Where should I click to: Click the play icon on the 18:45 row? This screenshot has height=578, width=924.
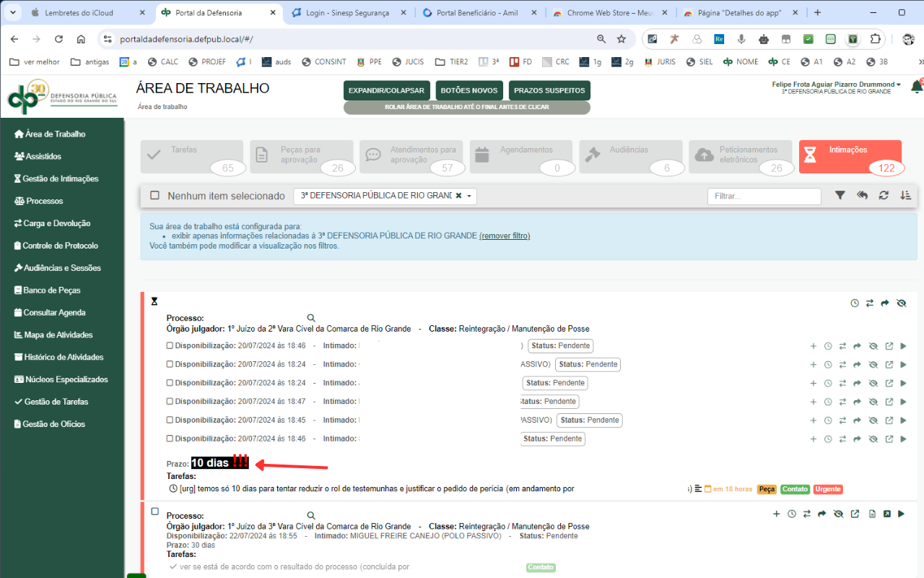pyautogui.click(x=904, y=420)
